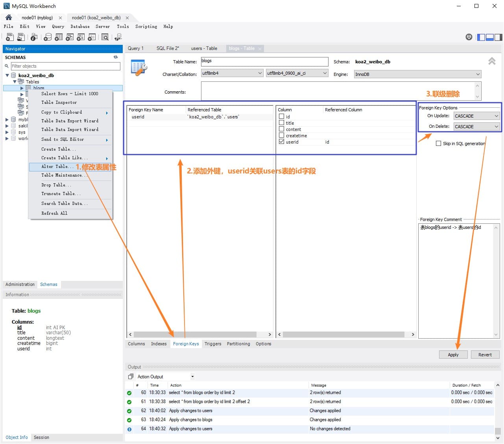Open the On Update dropdown
Viewport: 504px width, 444px height.
pyautogui.click(x=476, y=116)
